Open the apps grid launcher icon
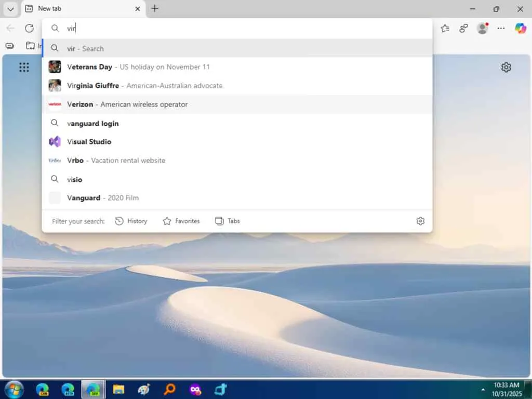 pos(24,67)
